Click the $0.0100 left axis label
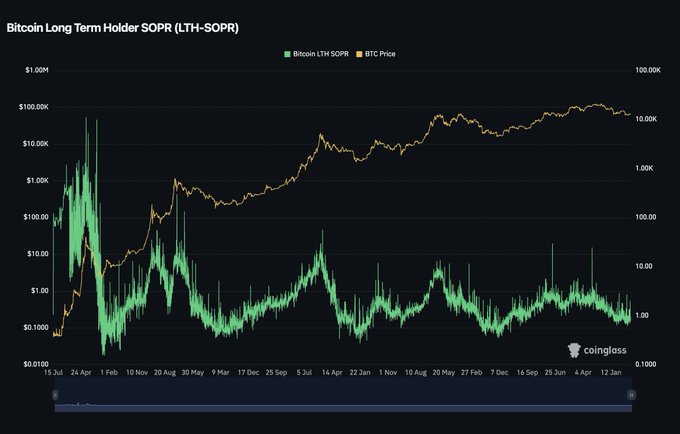680x434 pixels. pos(36,364)
